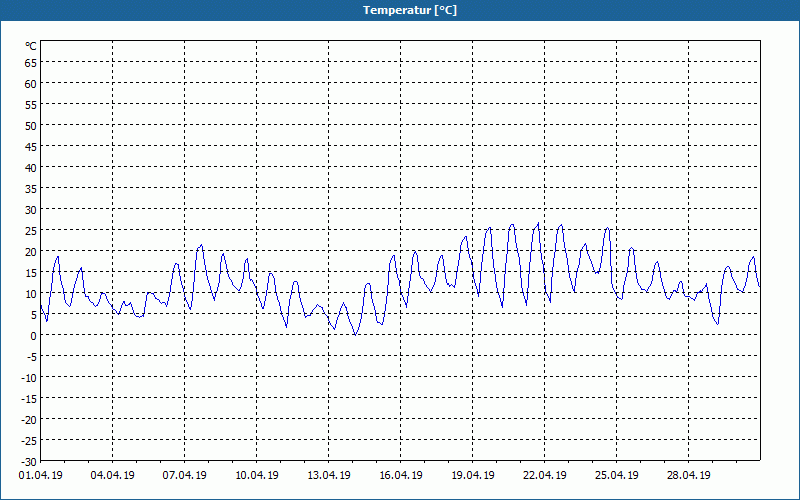This screenshot has height=500, width=800.
Task: Click the -5 degree axis label
Action: click(x=31, y=357)
